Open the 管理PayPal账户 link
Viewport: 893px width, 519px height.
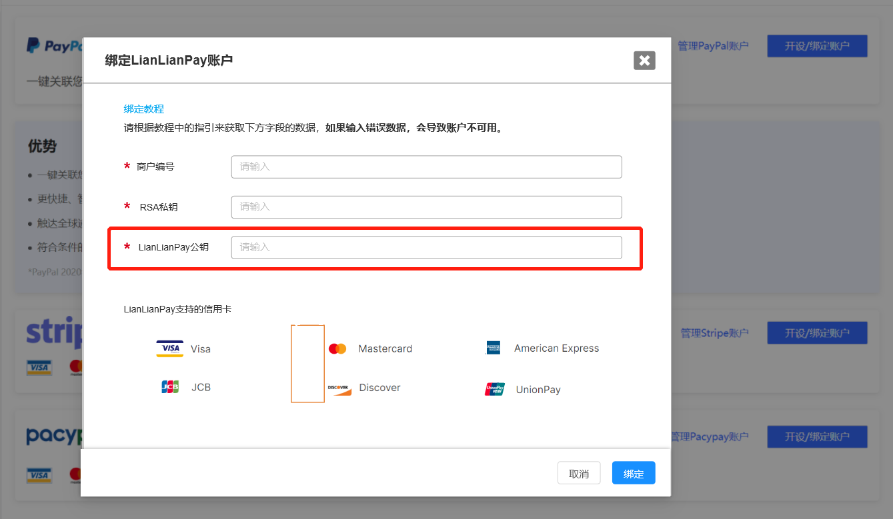tap(712, 46)
